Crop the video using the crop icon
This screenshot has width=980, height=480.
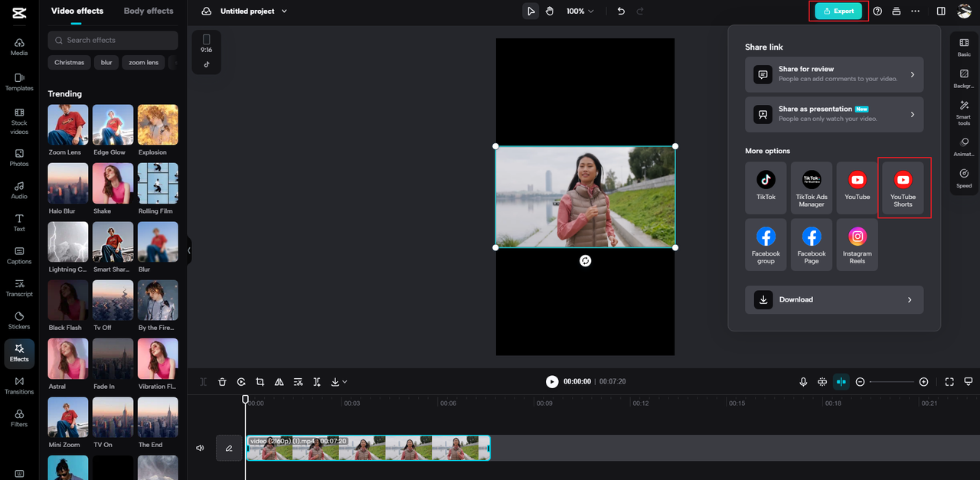260,381
